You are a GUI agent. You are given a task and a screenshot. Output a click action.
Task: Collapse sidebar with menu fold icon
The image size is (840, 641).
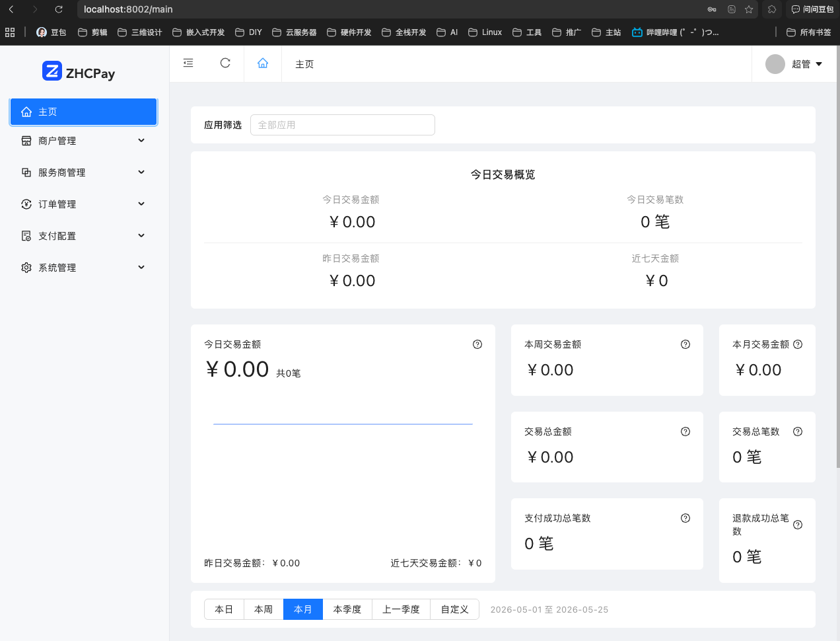click(x=188, y=63)
